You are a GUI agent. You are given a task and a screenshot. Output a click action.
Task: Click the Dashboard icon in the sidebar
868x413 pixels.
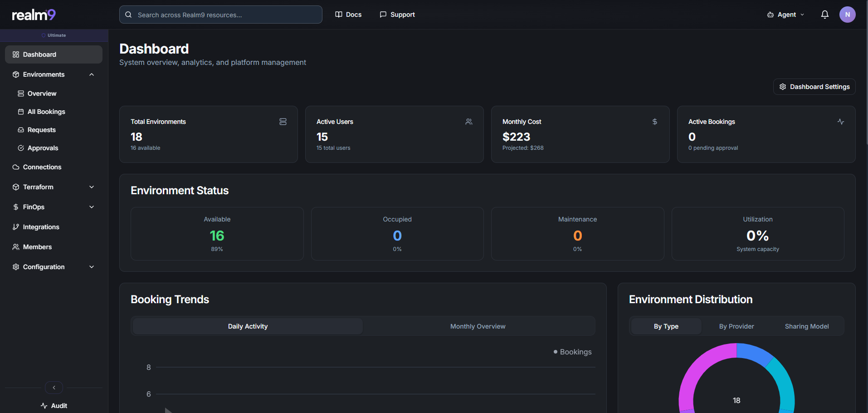pos(15,54)
